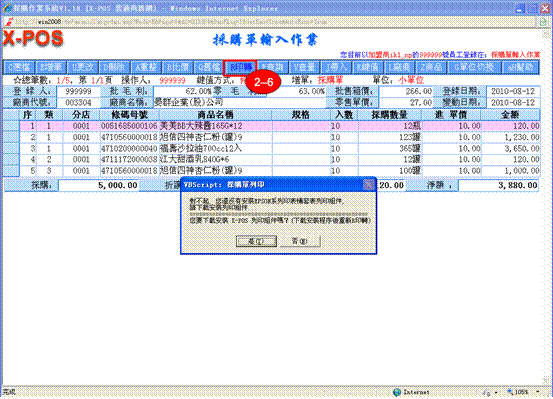Click the 是(Y) button in the dialog

[256, 241]
